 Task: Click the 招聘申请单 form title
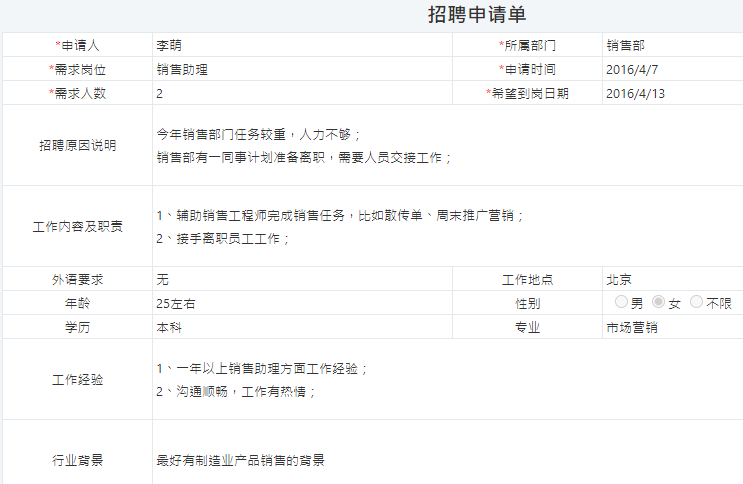(x=477, y=15)
